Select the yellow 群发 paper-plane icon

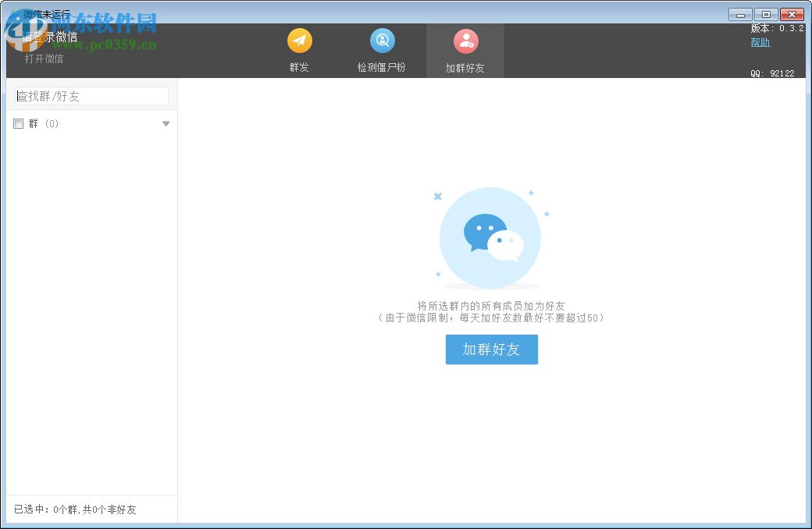pos(299,40)
